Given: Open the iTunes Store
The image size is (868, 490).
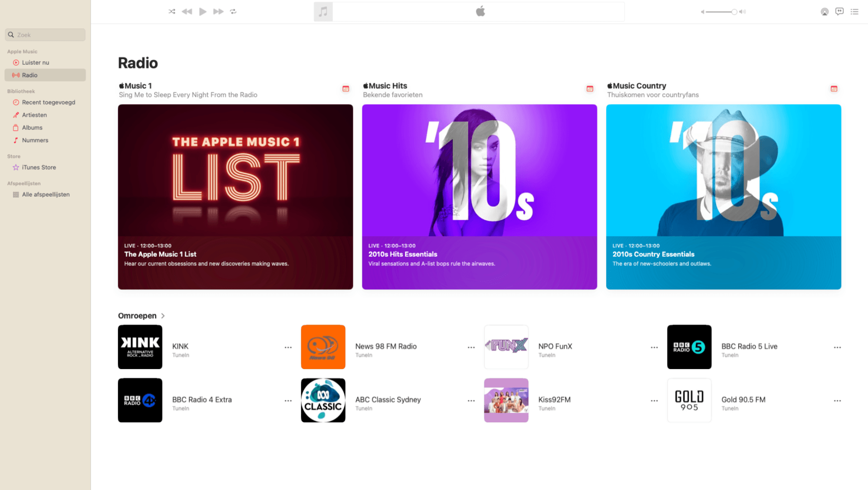Looking at the screenshot, I should tap(45, 167).
